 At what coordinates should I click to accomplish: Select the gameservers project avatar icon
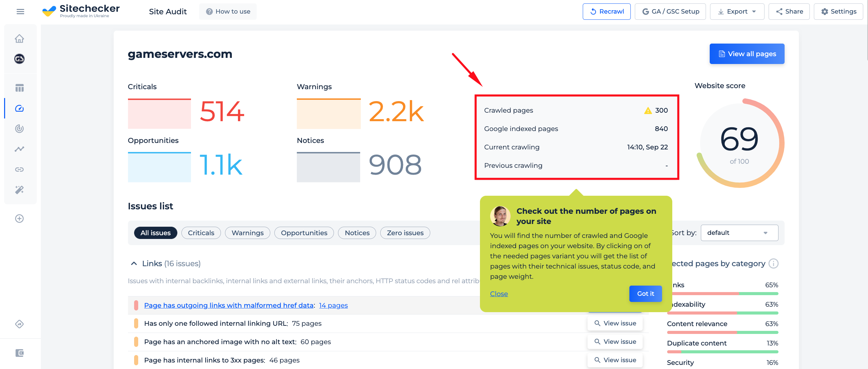coord(19,59)
